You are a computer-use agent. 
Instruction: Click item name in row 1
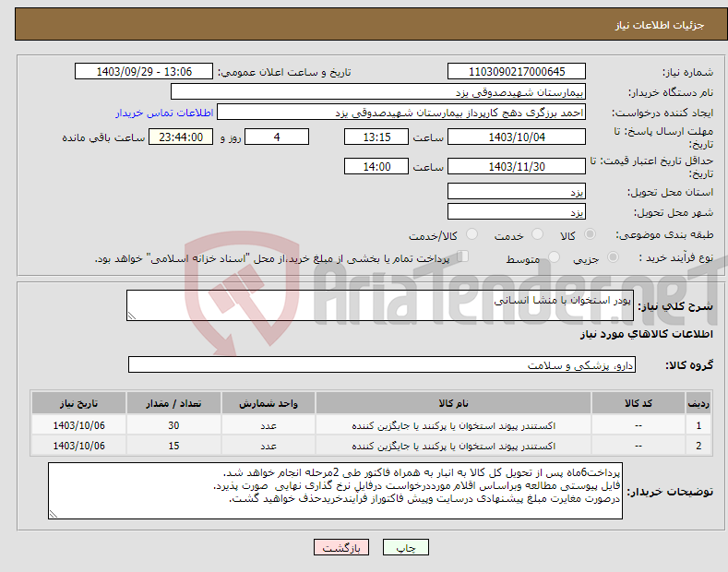pos(453,425)
